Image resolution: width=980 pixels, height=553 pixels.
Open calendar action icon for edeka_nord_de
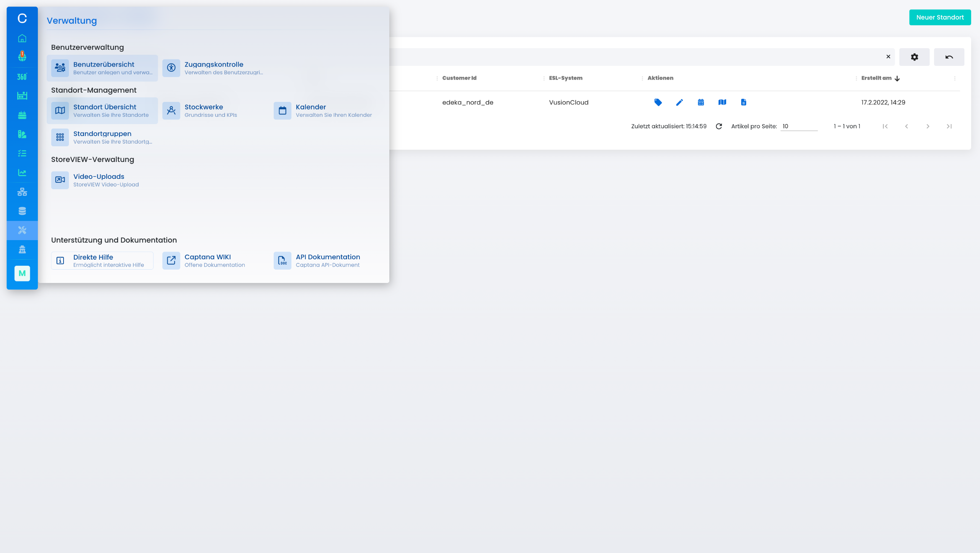(x=701, y=102)
